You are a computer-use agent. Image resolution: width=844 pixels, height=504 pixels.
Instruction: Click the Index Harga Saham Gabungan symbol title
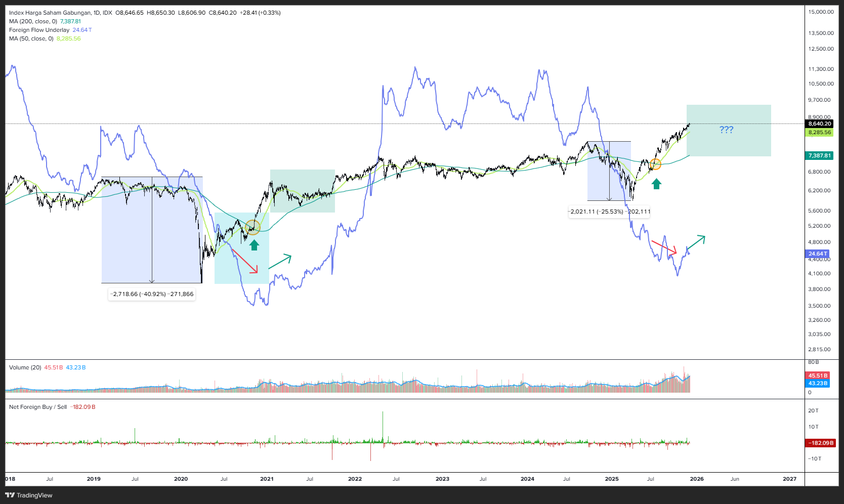click(51, 13)
